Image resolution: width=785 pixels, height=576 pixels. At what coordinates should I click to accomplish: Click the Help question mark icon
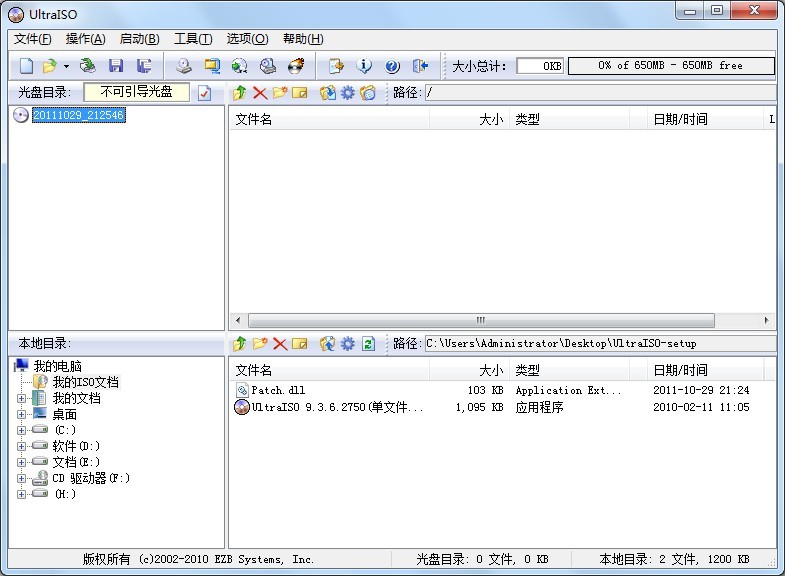[x=392, y=66]
